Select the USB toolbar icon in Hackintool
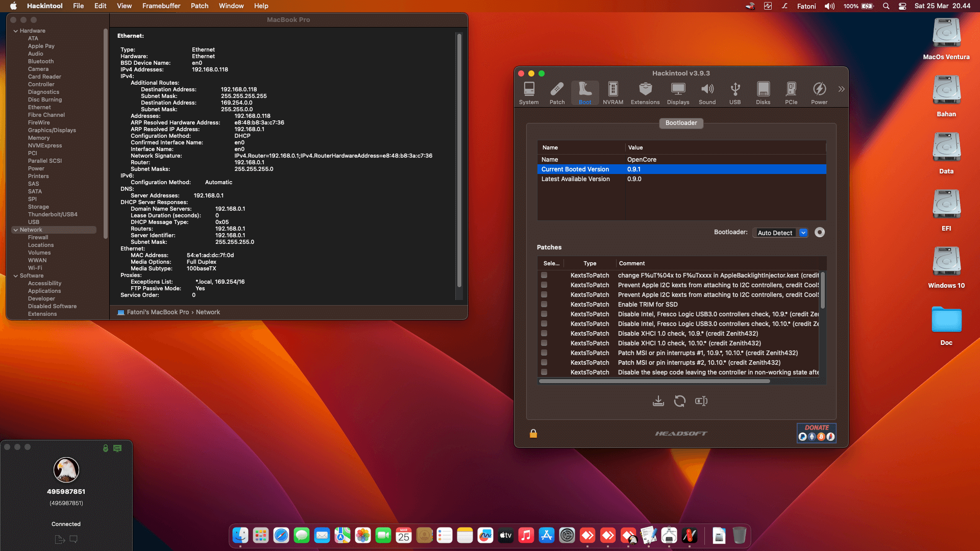Screen dimensions: 980x551 [735, 93]
